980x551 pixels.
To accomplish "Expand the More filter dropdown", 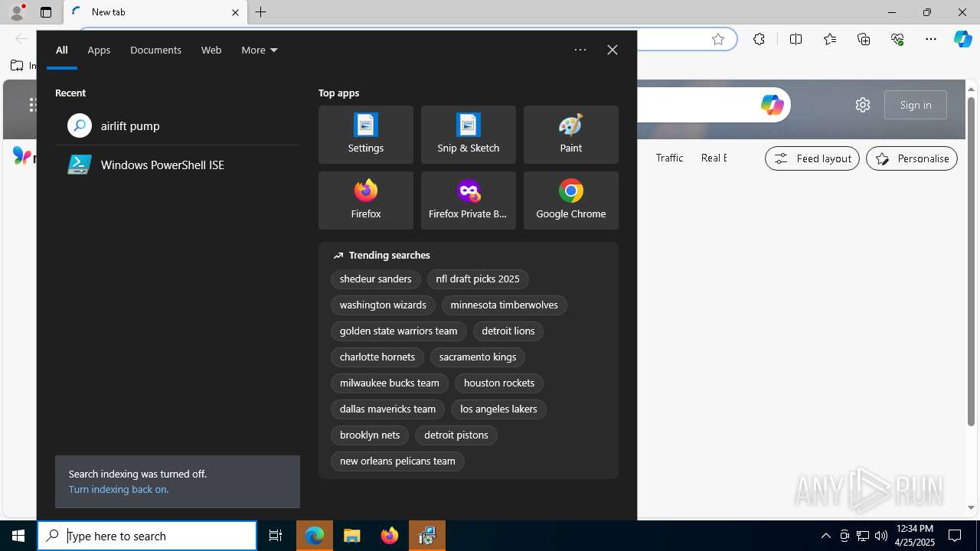I will (x=260, y=50).
